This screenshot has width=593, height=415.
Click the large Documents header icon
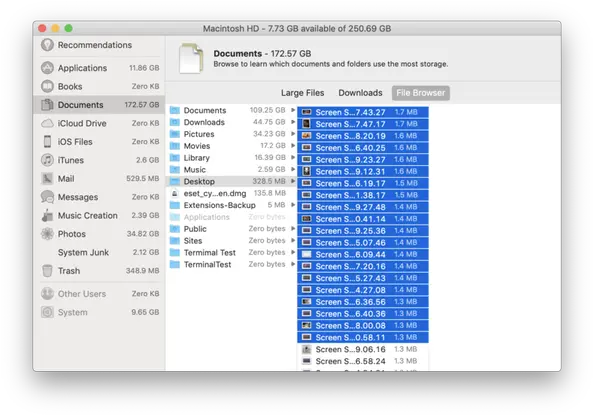click(x=191, y=58)
